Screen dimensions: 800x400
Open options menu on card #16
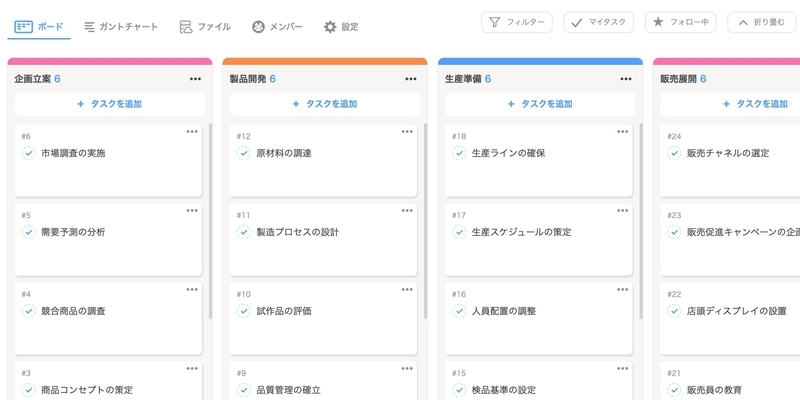click(x=622, y=290)
